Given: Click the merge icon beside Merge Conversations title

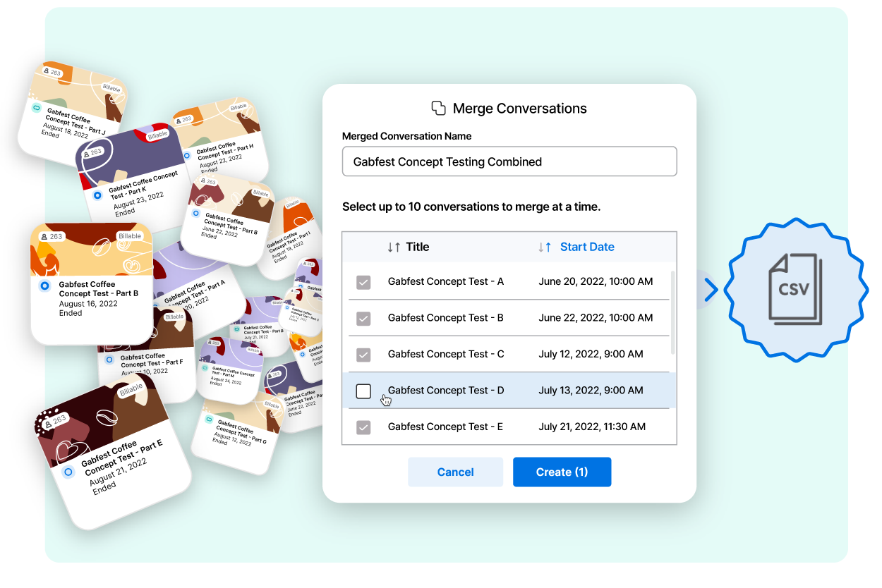Looking at the screenshot, I should pos(438,108).
